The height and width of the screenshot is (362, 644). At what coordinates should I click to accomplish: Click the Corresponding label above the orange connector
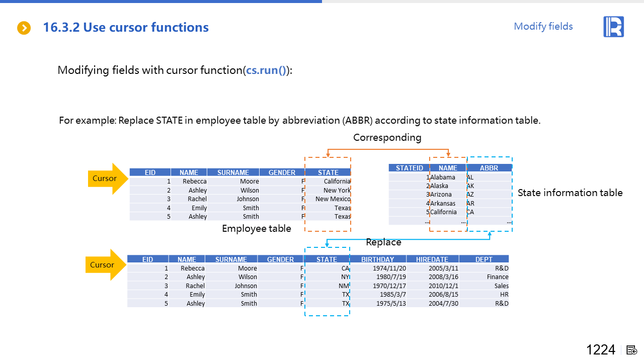coord(387,138)
